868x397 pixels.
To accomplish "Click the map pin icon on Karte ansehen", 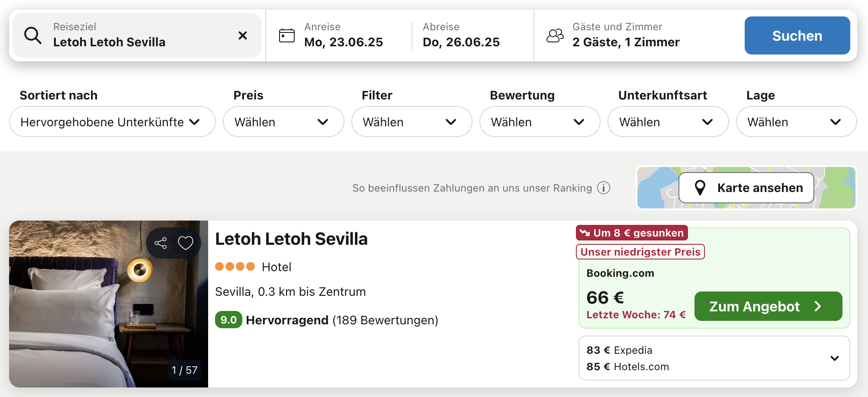I will click(700, 188).
